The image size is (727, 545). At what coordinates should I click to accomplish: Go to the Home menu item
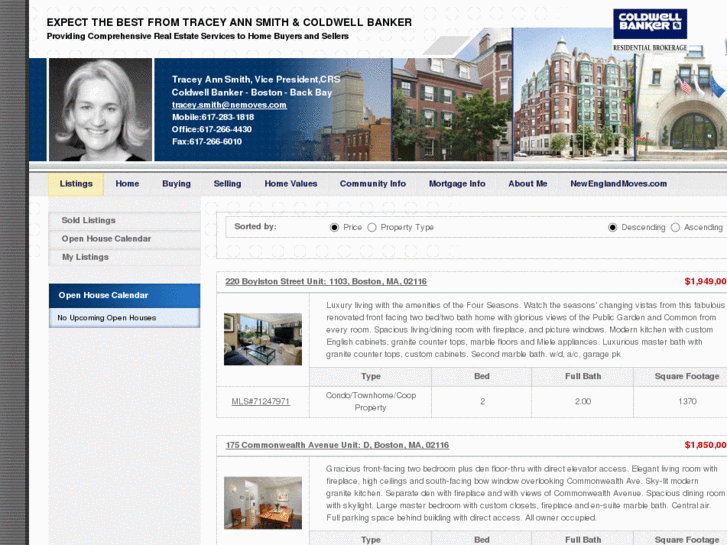click(x=128, y=184)
